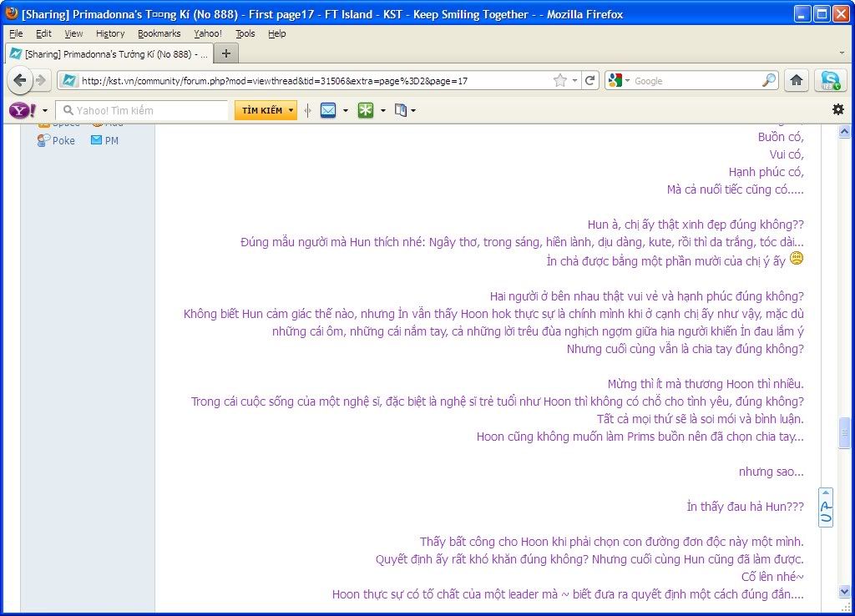Viewport: 855px width, 616px height.
Task: Open the History menu
Action: pyautogui.click(x=110, y=33)
